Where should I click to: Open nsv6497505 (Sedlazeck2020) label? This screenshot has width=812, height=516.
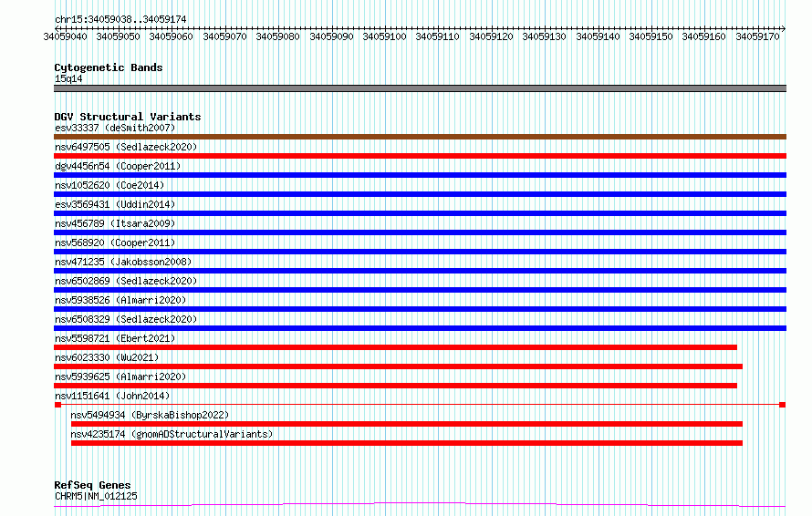(x=126, y=147)
